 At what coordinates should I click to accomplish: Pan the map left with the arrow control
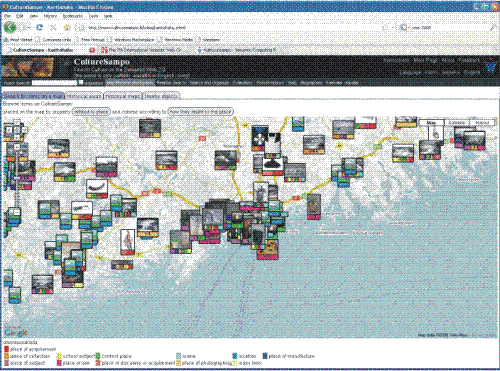tap(10, 130)
